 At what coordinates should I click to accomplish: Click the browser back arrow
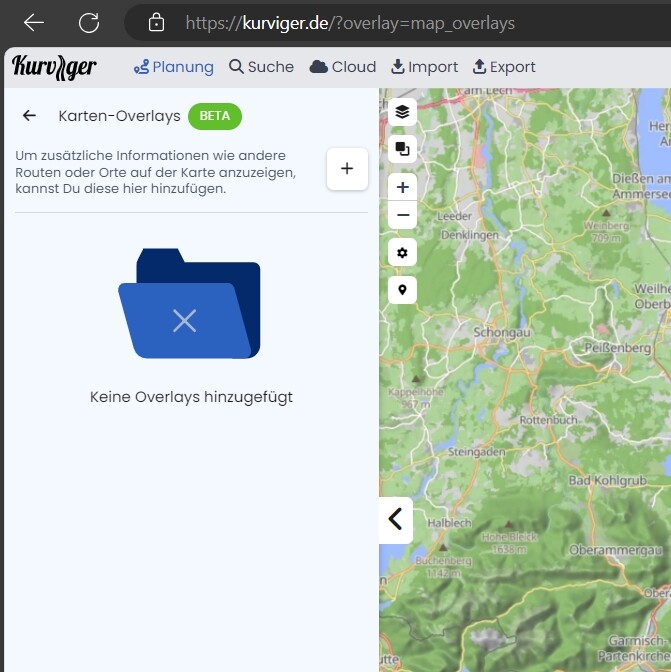[34, 22]
